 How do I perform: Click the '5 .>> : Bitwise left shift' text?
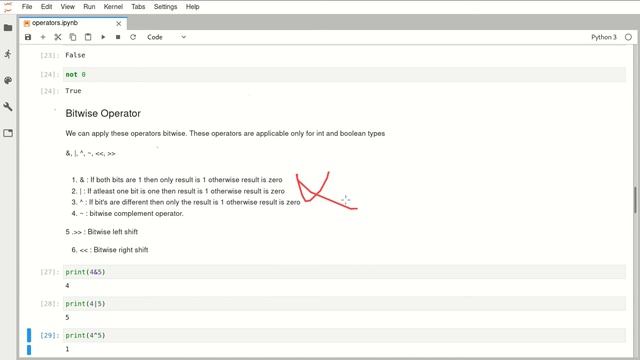[x=102, y=232]
